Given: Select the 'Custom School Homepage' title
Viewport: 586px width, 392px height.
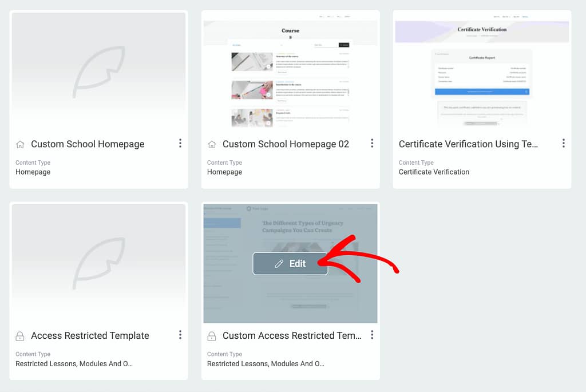Looking at the screenshot, I should coord(88,144).
